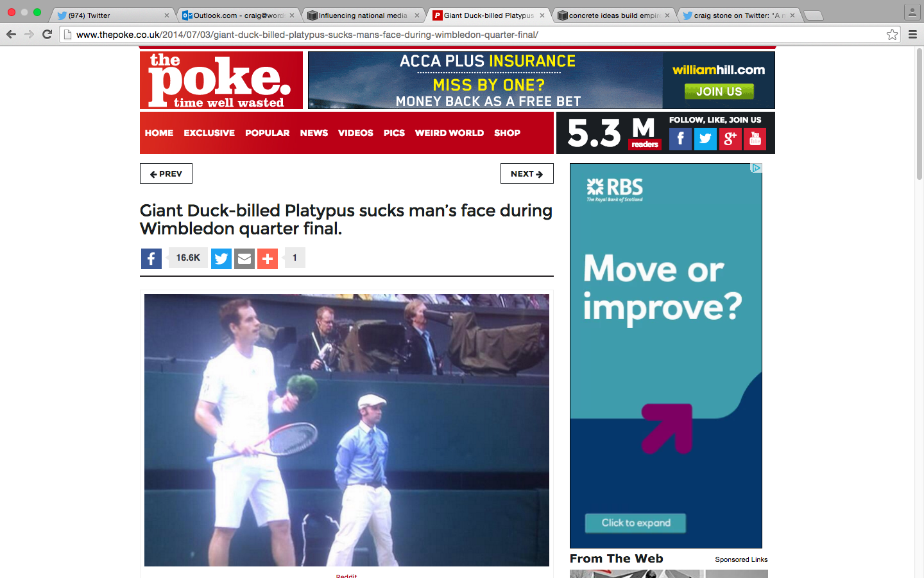Viewport: 924px width, 578px height.
Task: Click the browser forward arrow
Action: point(29,34)
